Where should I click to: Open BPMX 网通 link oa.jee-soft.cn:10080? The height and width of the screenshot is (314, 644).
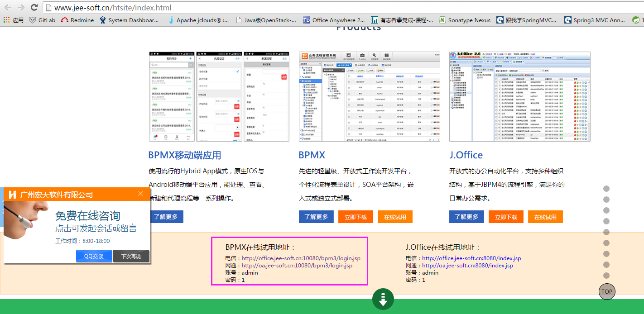click(x=297, y=266)
